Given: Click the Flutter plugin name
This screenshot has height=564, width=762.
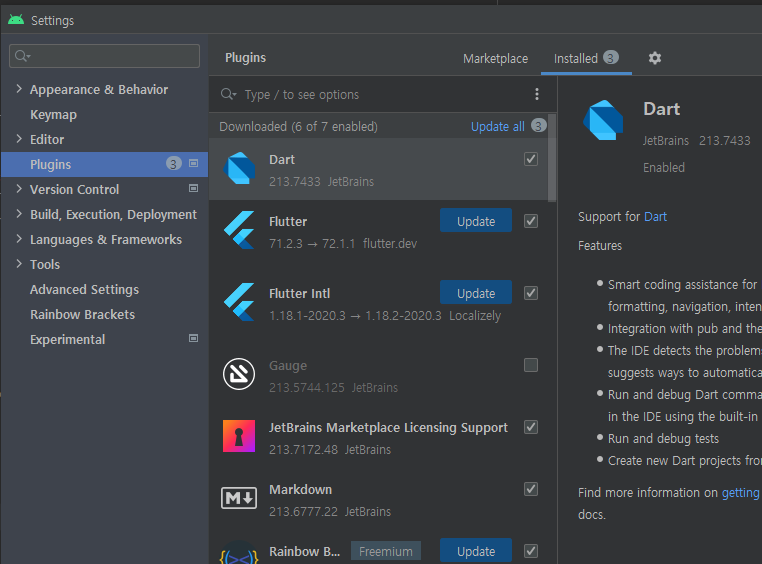Looking at the screenshot, I should pyautogui.click(x=288, y=222).
